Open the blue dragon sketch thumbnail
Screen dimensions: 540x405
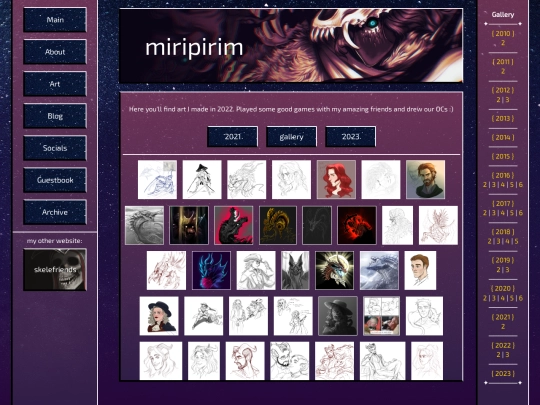pos(157,179)
